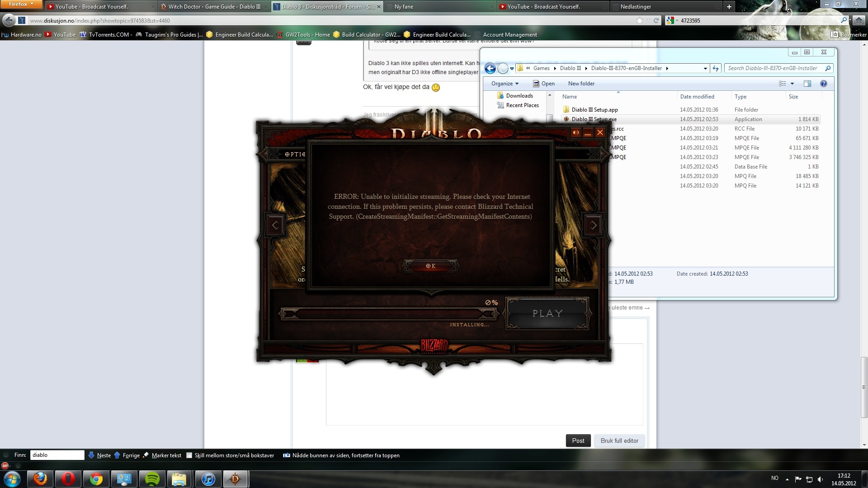Close the Diablo 3 Diskusjonstråd tab

point(379,7)
